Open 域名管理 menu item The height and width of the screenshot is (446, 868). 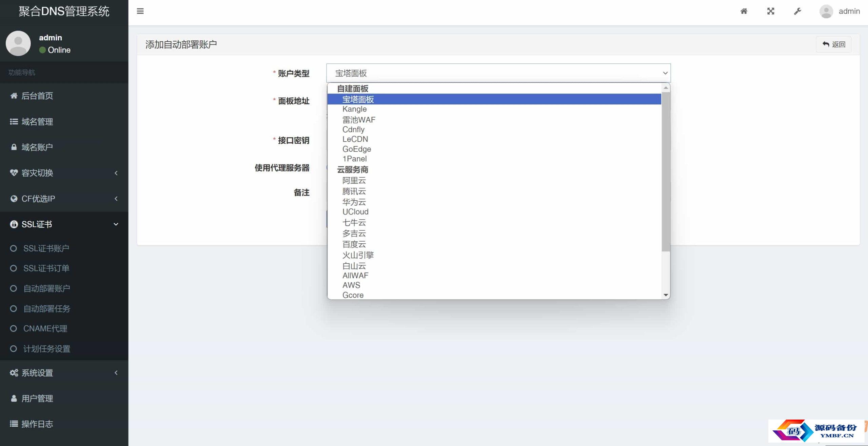[64, 121]
